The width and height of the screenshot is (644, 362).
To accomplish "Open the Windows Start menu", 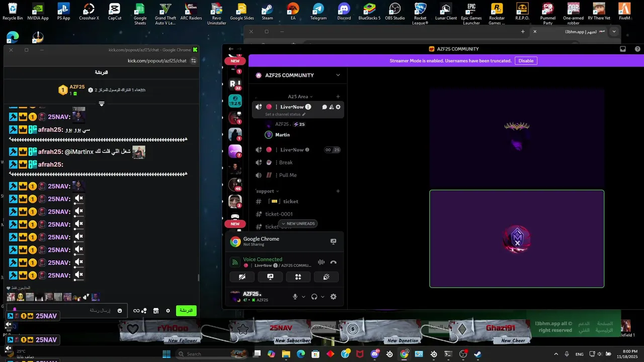I will (167, 354).
